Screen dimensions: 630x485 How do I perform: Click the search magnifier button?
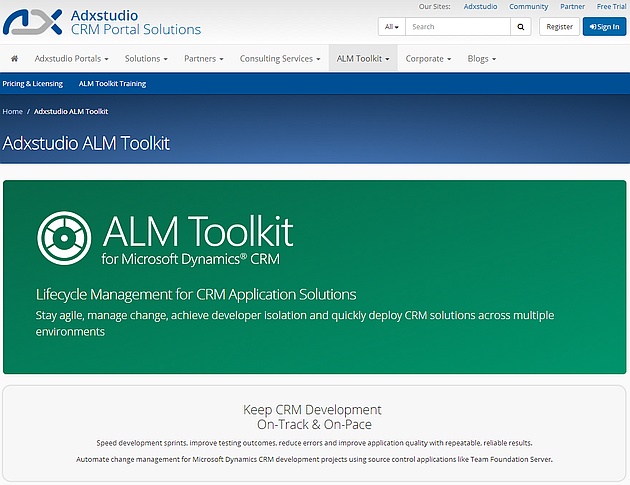[x=520, y=27]
